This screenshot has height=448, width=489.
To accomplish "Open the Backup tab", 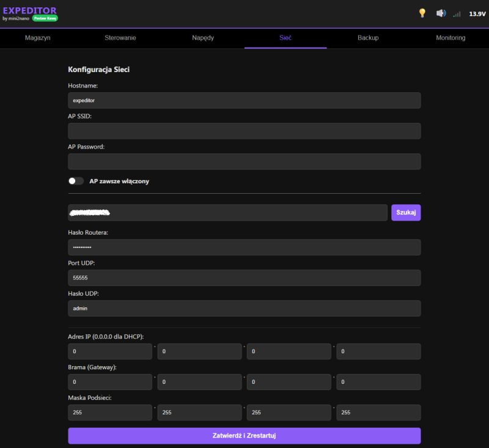I will pyautogui.click(x=367, y=37).
